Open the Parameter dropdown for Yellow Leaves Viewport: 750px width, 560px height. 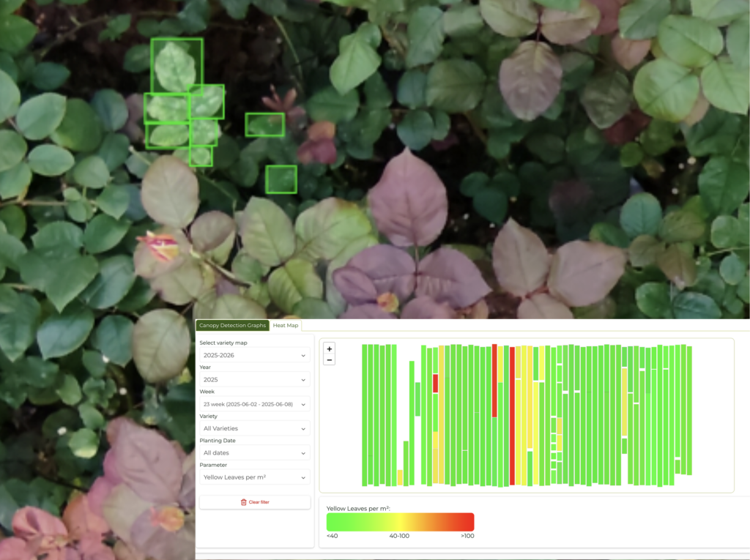254,477
